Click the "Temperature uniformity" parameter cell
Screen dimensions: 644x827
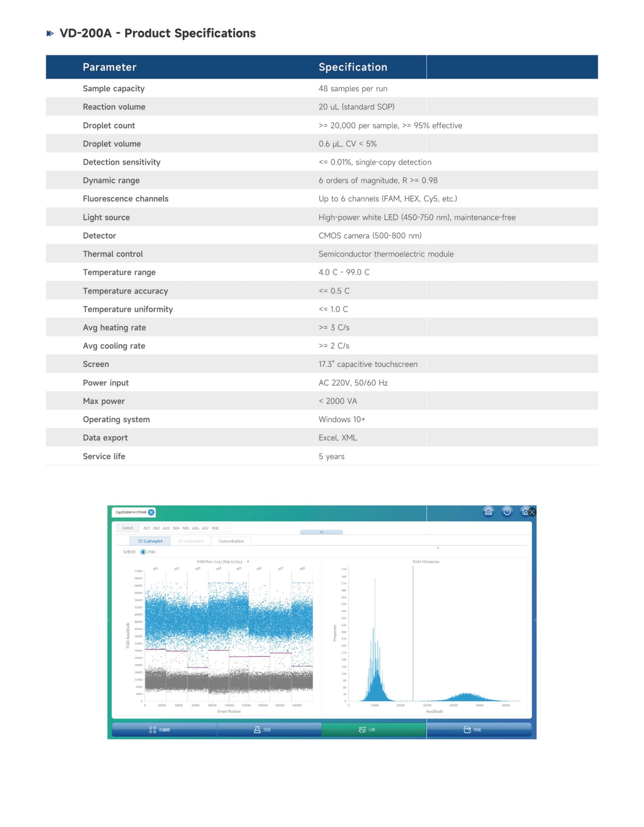point(128,309)
